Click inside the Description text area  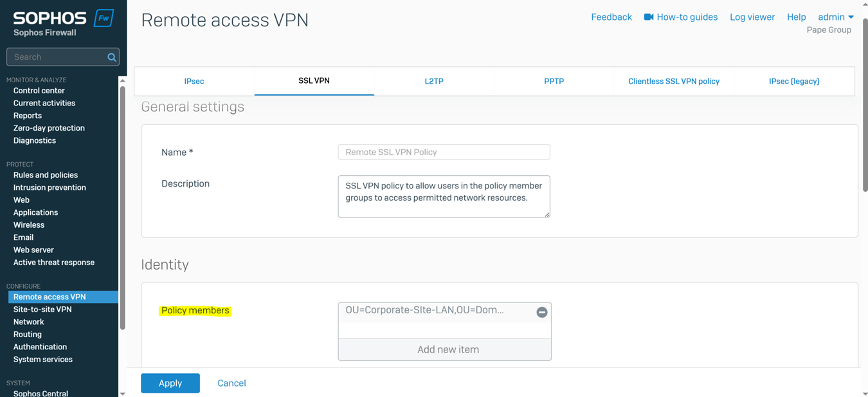click(444, 196)
